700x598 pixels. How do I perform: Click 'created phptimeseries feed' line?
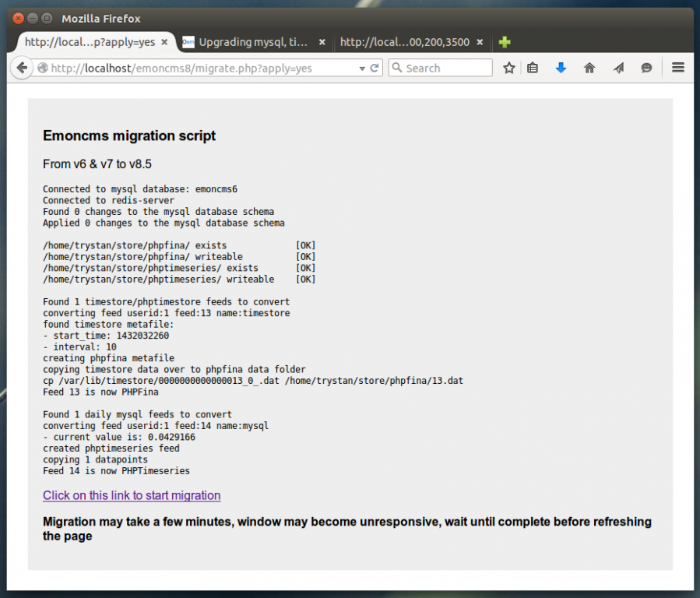click(111, 448)
